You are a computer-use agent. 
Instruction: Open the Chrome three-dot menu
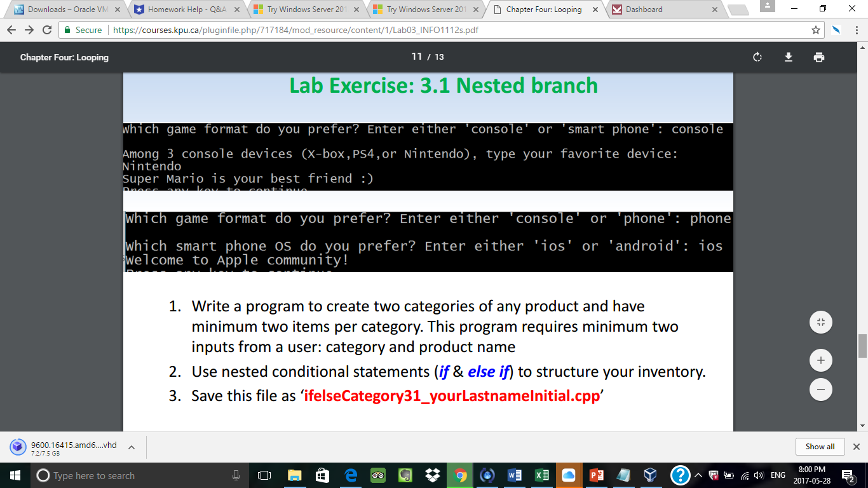856,30
